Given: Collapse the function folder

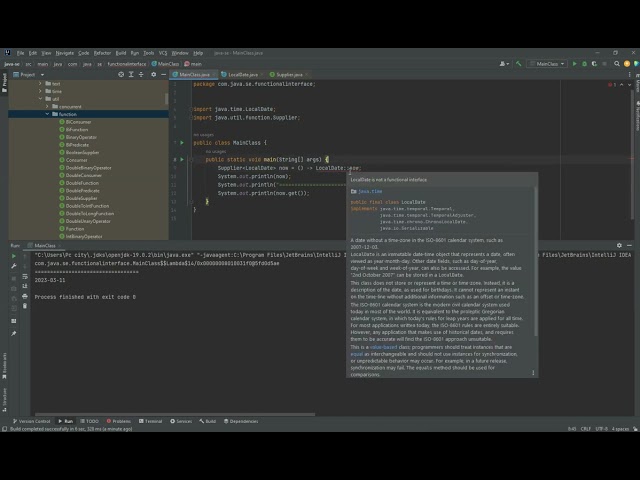Looking at the screenshot, I should [x=47, y=114].
